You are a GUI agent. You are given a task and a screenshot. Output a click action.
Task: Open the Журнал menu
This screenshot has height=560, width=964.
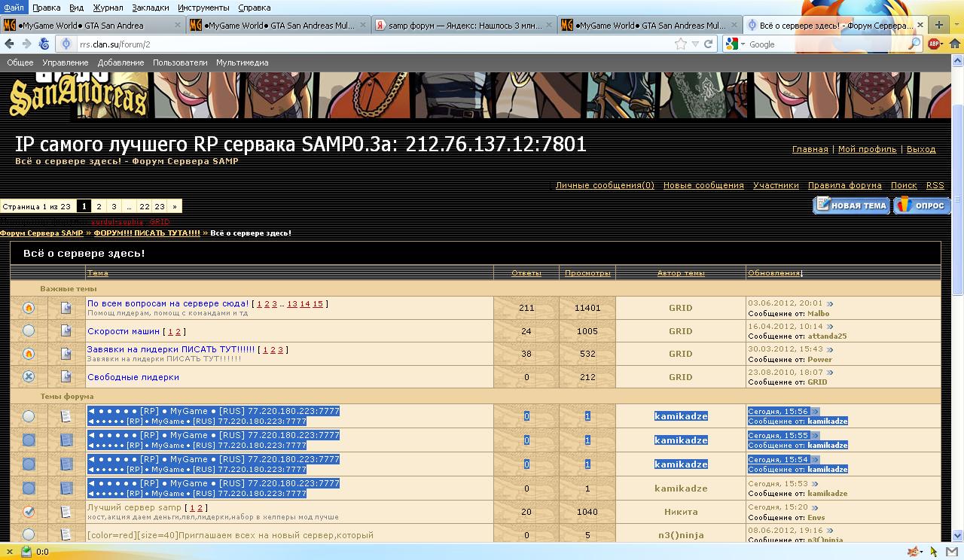pos(108,8)
